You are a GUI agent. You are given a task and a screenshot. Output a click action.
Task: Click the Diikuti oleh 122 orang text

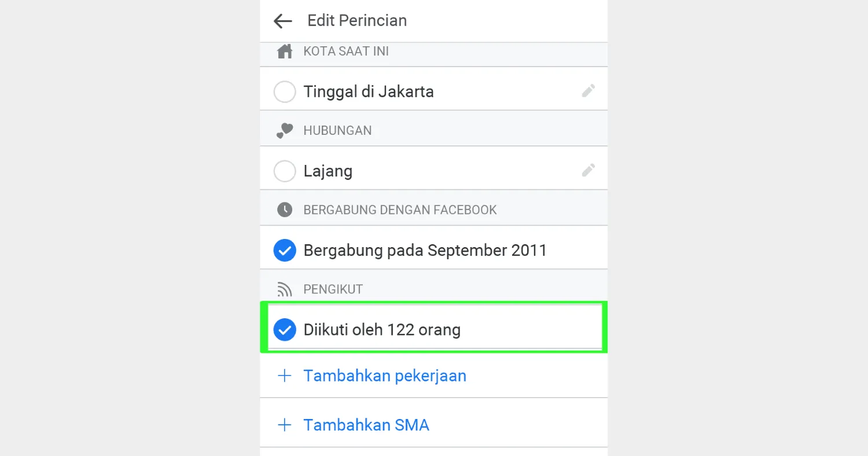[x=382, y=330]
